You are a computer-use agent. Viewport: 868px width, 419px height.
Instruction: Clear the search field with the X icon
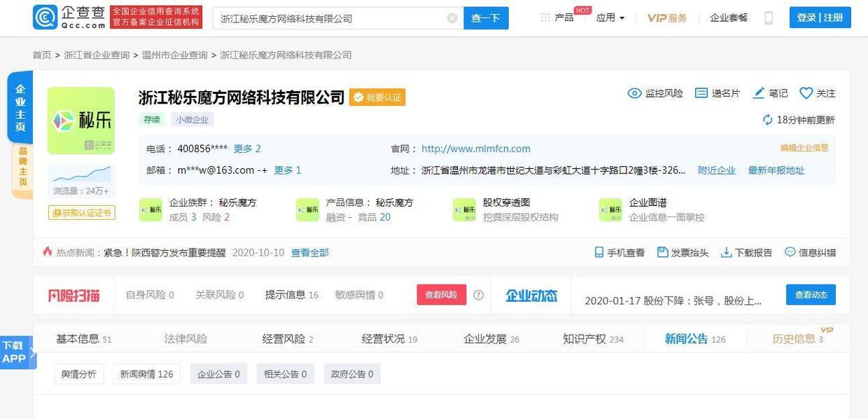click(452, 18)
